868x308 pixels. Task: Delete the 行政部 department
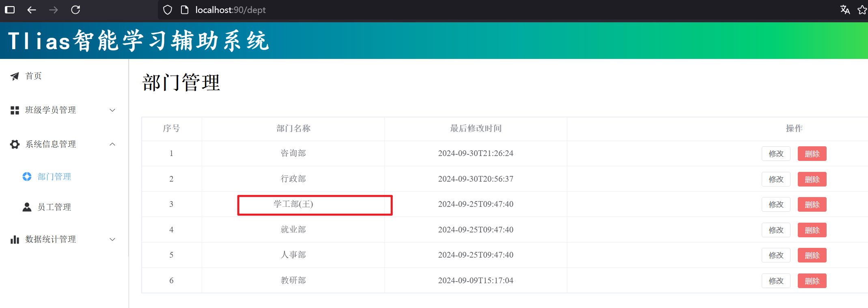(812, 179)
